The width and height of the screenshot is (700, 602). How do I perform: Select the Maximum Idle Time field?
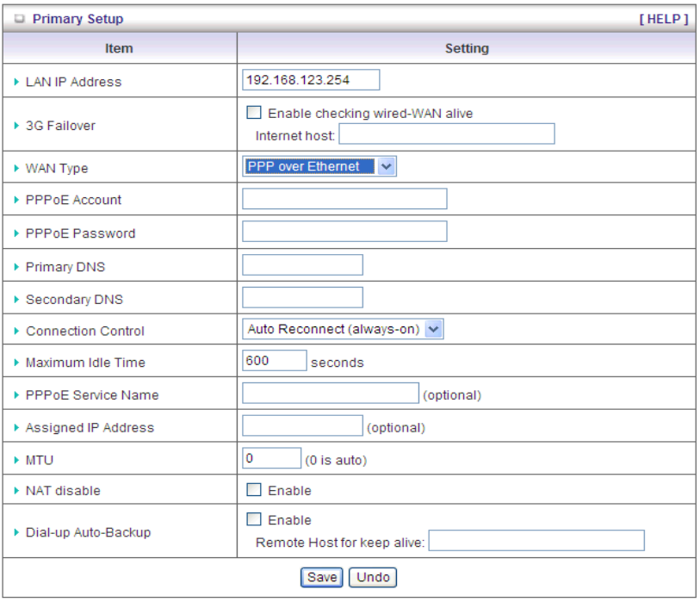coord(275,361)
